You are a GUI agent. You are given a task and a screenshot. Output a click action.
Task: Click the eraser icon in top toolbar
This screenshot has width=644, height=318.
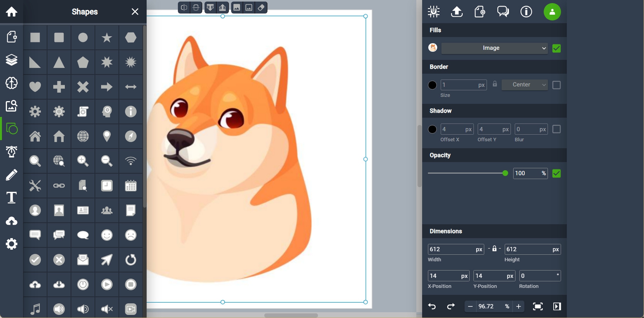[261, 8]
